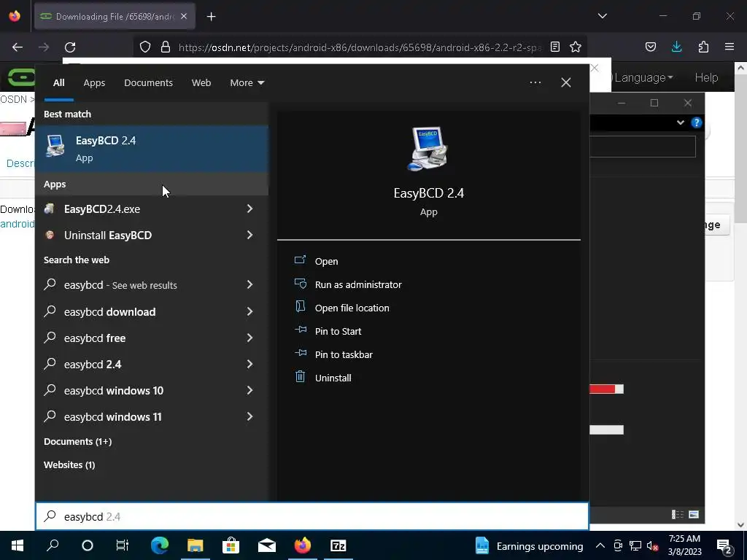Click the Open action icon
This screenshot has width=747, height=560.
pyautogui.click(x=300, y=260)
